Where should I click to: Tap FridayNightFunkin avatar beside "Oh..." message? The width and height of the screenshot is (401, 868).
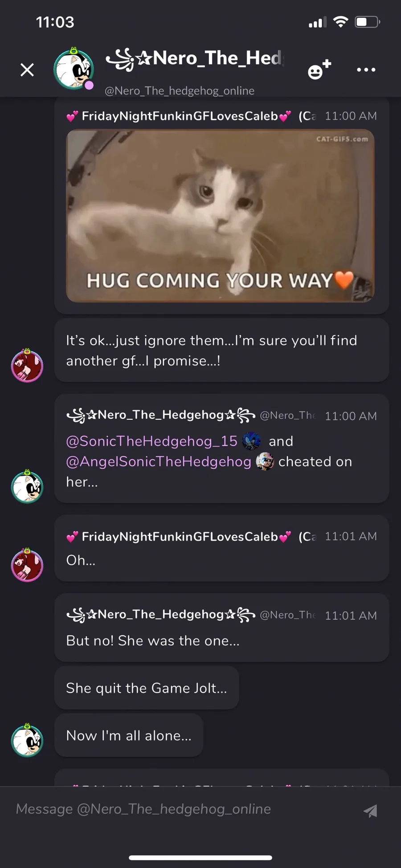pos(27,565)
